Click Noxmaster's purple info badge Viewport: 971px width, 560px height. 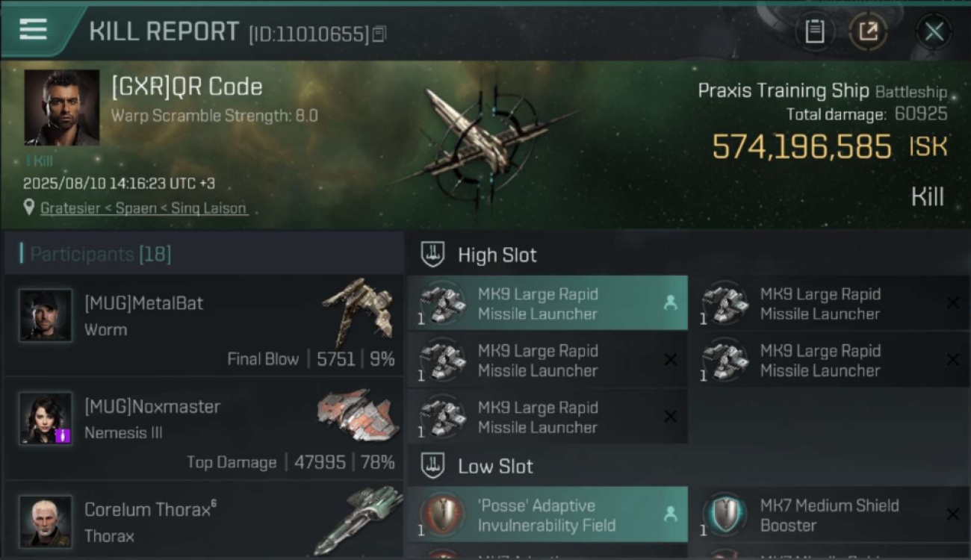coord(63,435)
